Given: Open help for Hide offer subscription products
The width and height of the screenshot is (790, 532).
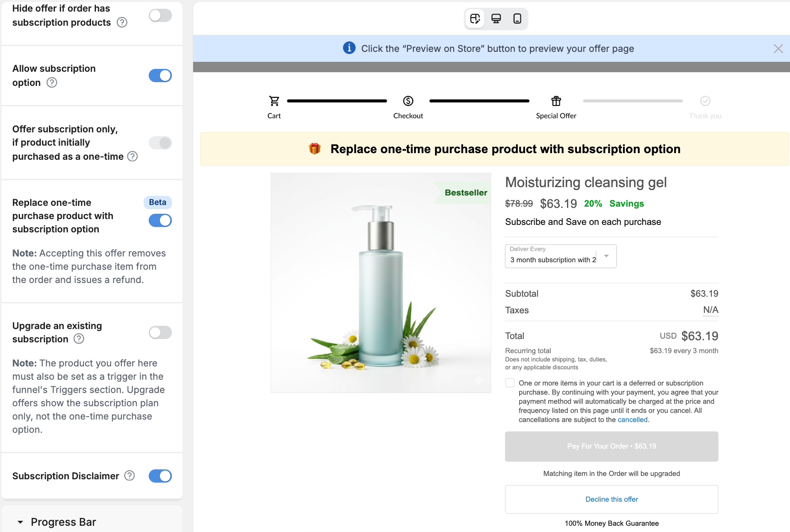Looking at the screenshot, I should 122,22.
